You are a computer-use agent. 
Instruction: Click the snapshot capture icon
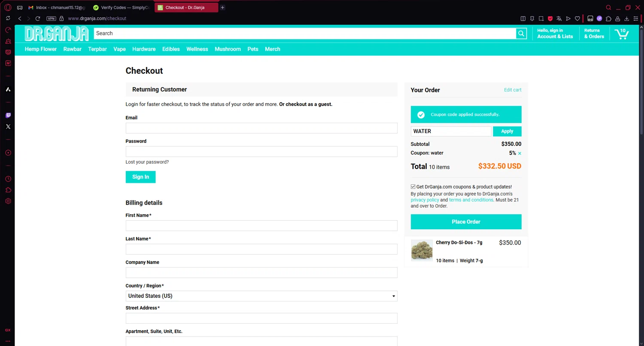point(541,18)
